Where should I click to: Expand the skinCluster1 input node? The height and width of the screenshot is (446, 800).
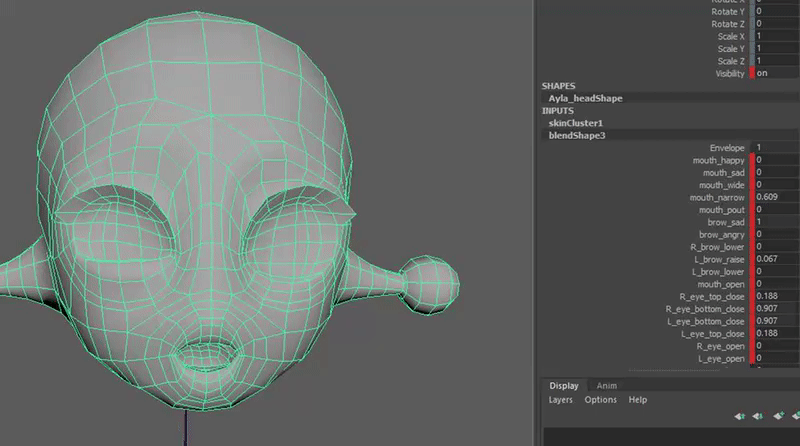coord(576,123)
